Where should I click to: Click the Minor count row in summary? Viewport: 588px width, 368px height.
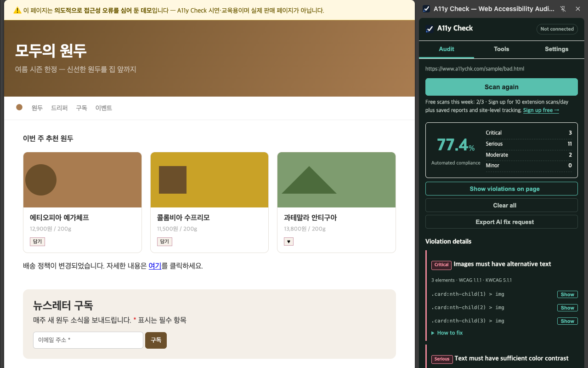pos(529,166)
